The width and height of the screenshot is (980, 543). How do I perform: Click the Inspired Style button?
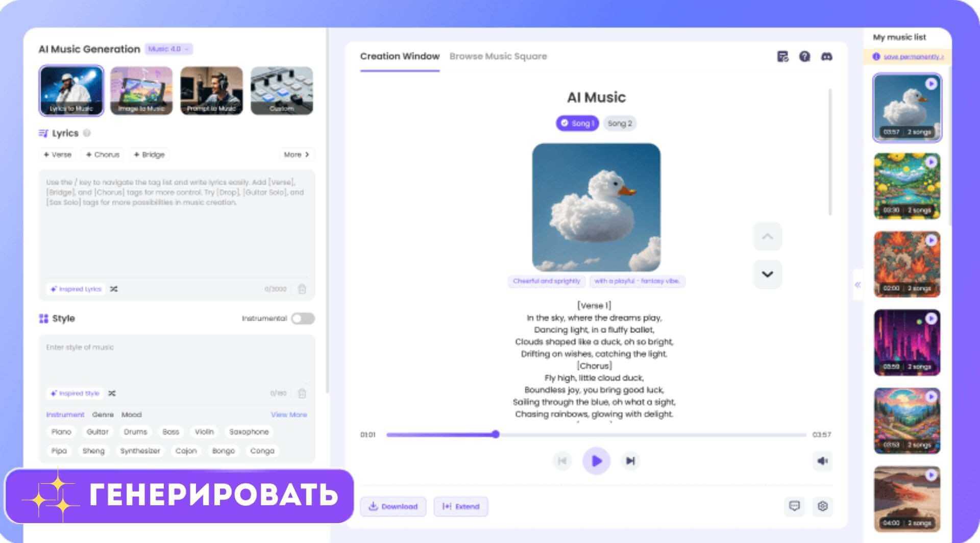point(75,393)
